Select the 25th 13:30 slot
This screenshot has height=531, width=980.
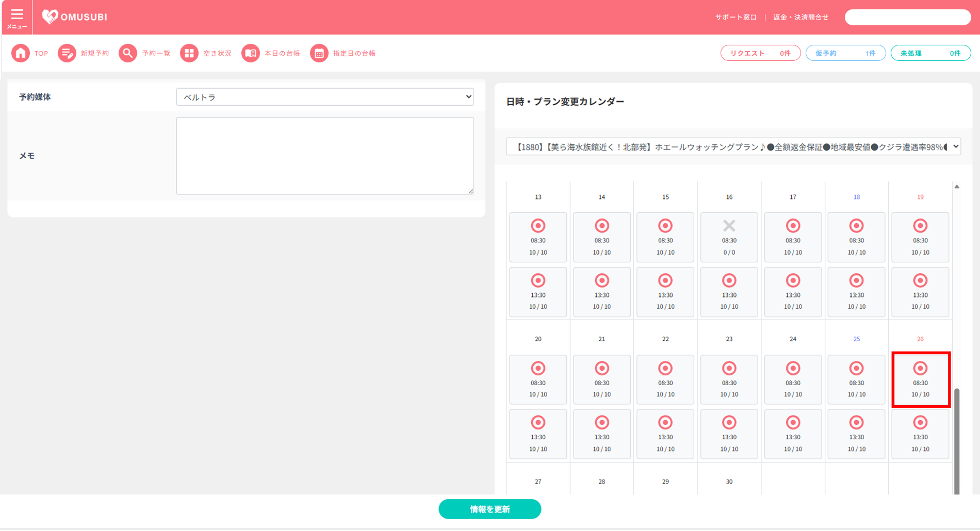click(x=857, y=434)
